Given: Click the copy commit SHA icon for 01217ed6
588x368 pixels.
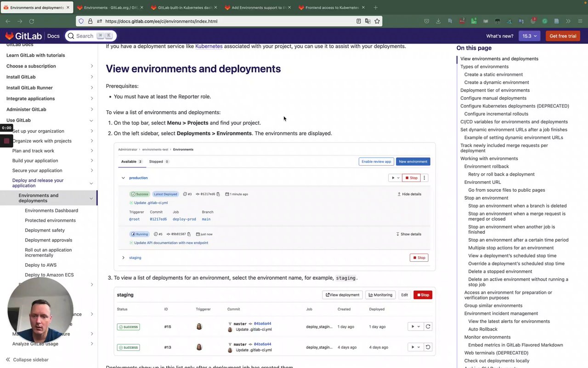Looking at the screenshot, I should coord(218,194).
